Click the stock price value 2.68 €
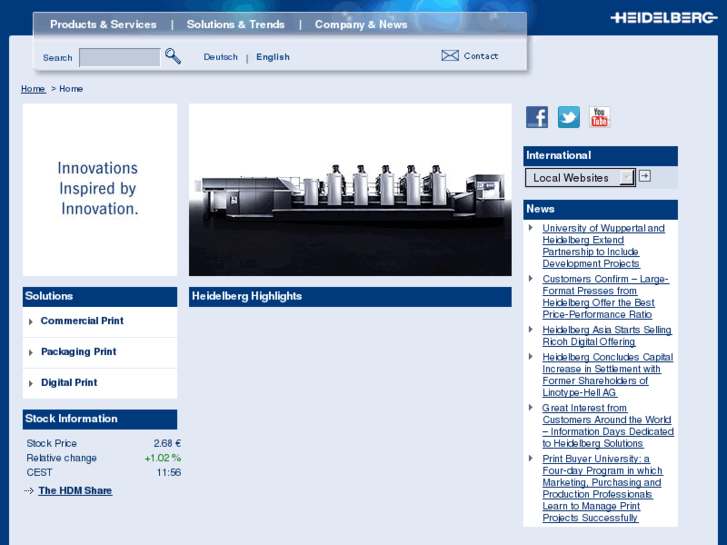The width and height of the screenshot is (727, 545). 167,443
